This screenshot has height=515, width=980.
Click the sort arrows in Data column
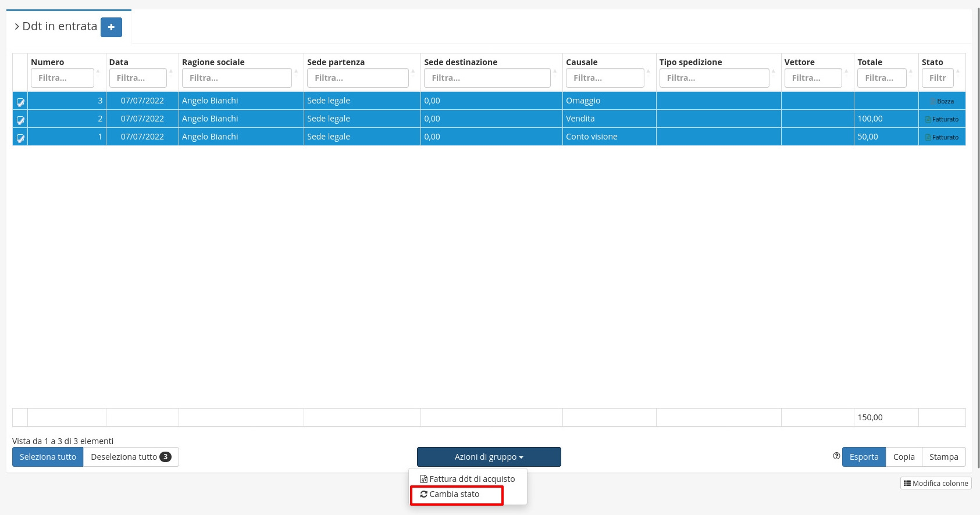pyautogui.click(x=171, y=71)
